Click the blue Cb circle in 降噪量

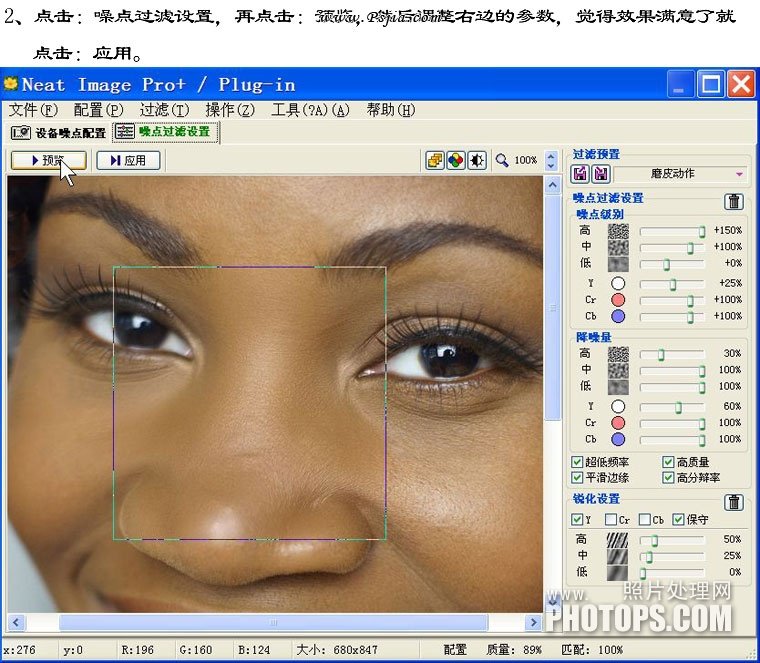click(618, 440)
